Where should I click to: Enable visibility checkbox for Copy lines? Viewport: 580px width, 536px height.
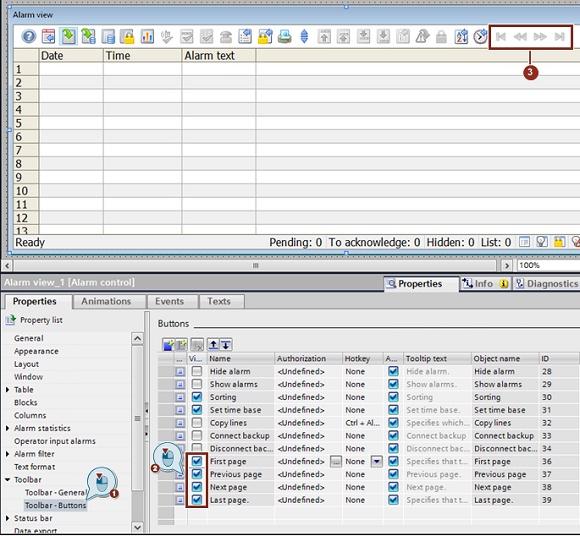[197, 423]
